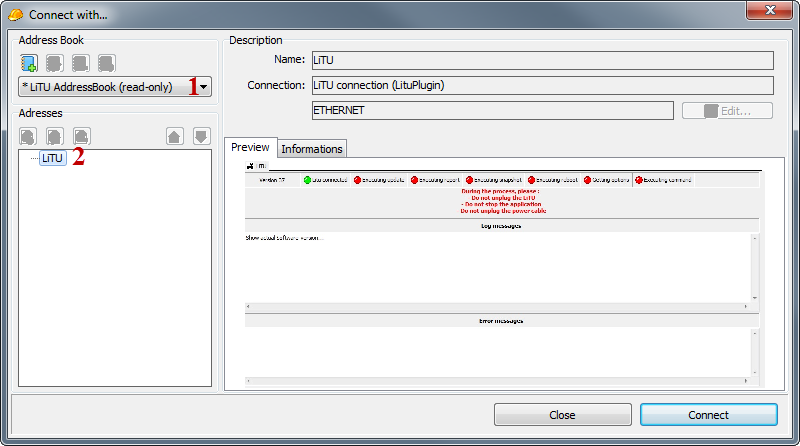This screenshot has height=446, width=800.
Task: Click the second Adresses toolbar icon
Action: 55,136
